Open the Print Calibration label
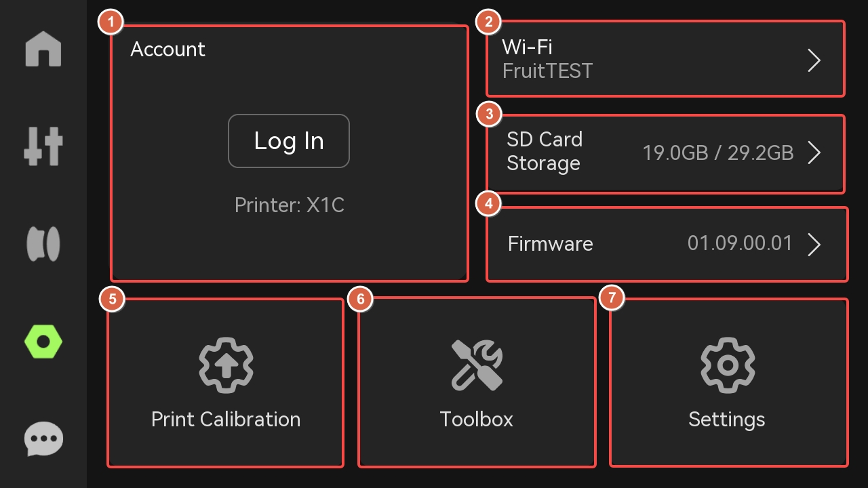 pos(226,420)
